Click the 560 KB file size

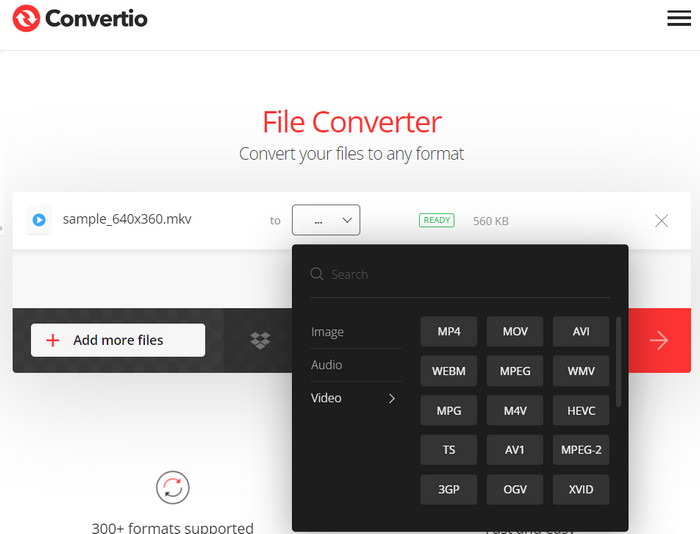click(491, 221)
